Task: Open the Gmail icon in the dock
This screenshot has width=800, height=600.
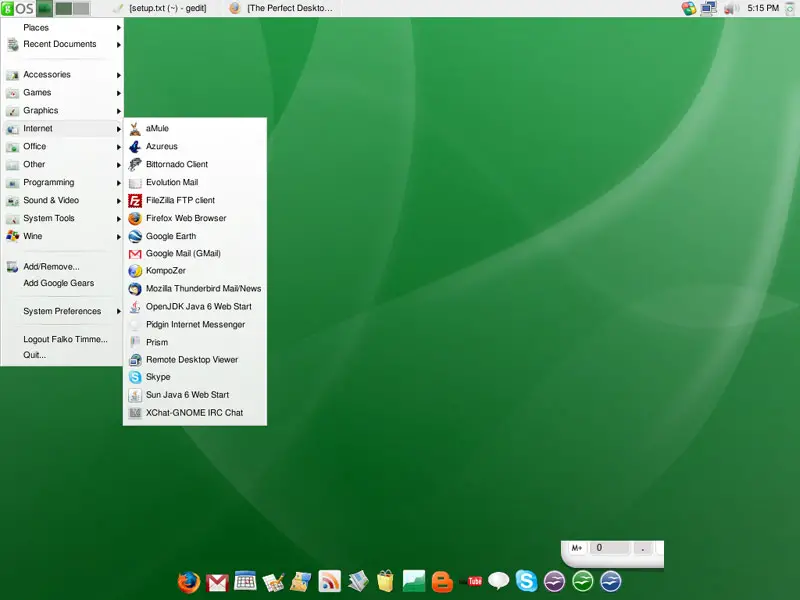Action: click(x=217, y=582)
